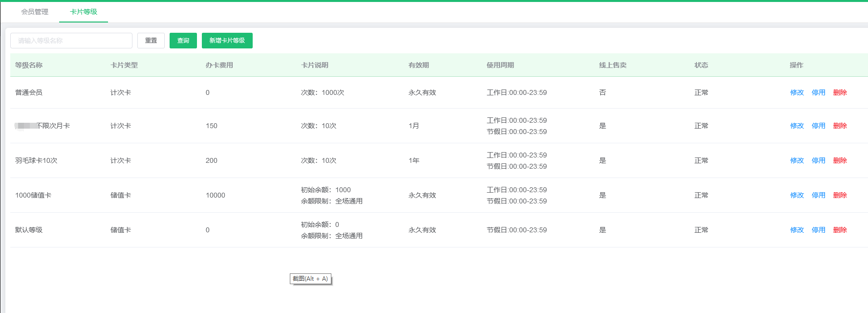Click 修改 for the 不限次月卡 row
The height and width of the screenshot is (313, 868).
click(797, 126)
